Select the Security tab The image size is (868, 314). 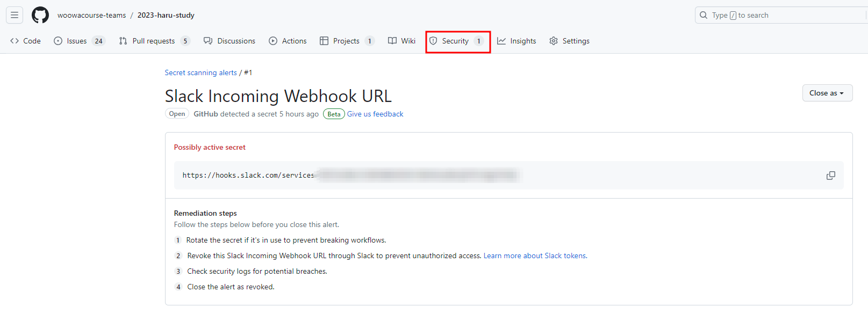tap(458, 41)
